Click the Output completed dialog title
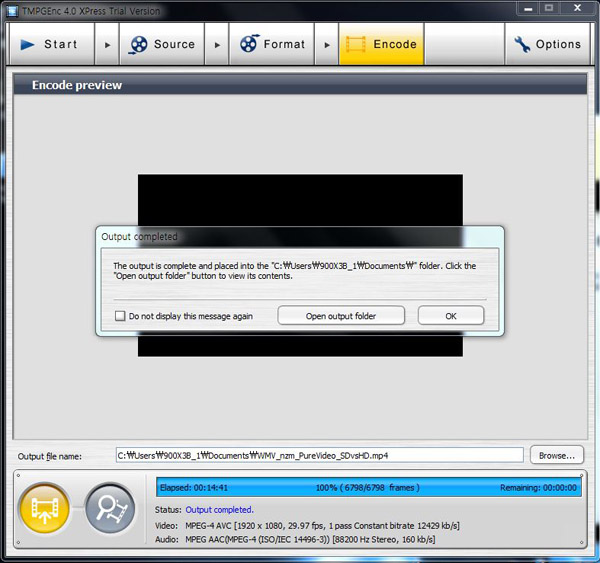Viewport: 600px width, 563px height. 139,237
